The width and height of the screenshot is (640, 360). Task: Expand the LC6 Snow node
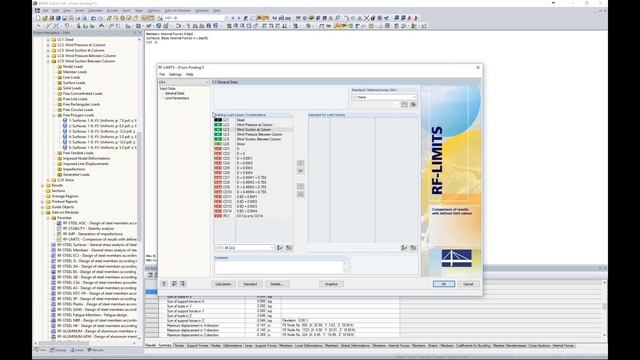pyautogui.click(x=48, y=180)
